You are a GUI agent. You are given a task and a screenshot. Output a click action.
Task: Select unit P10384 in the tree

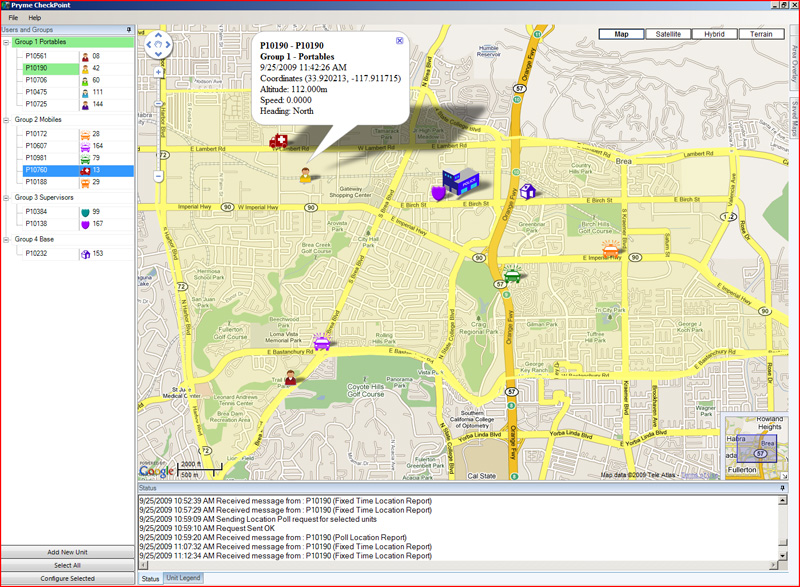(x=36, y=212)
